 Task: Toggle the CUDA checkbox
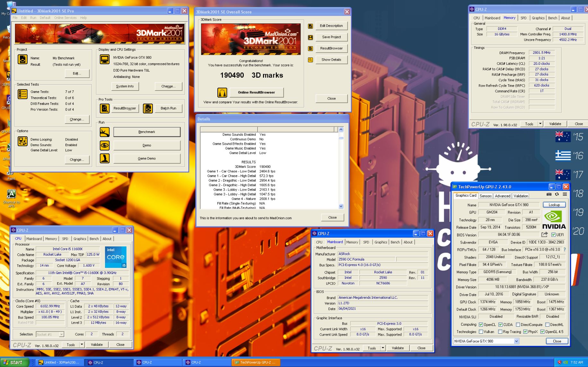(500, 325)
